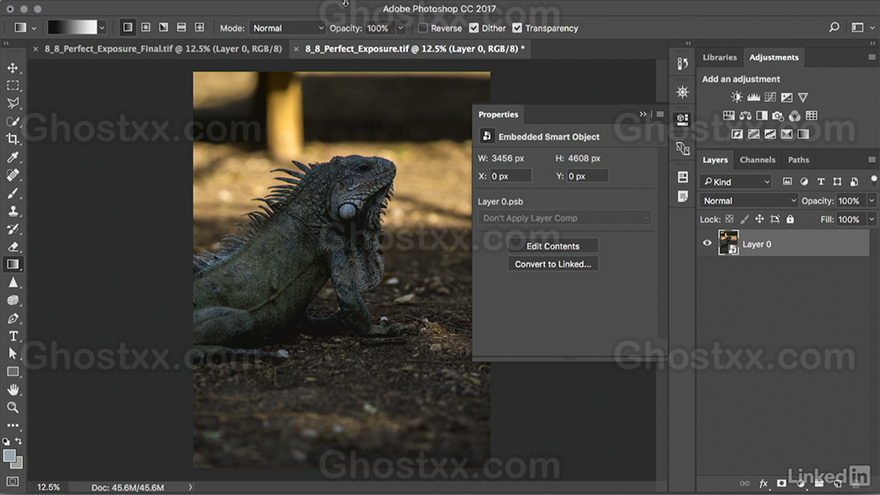Open the Layers panel flyout menu

click(872, 159)
